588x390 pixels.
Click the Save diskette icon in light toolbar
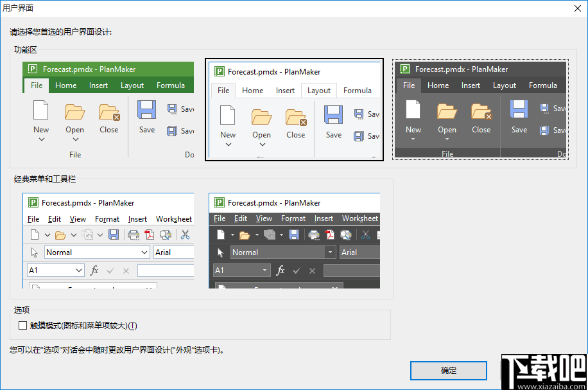tap(114, 235)
